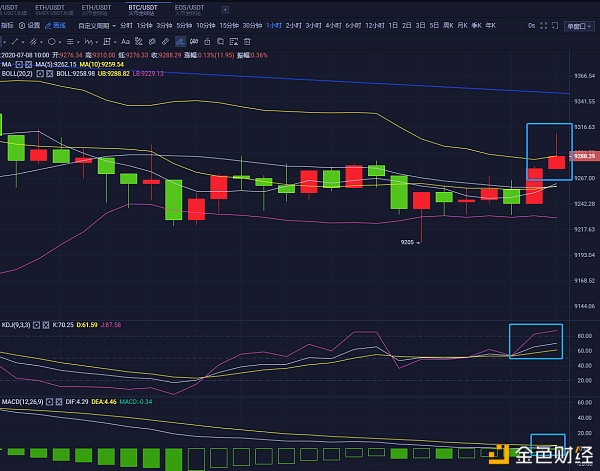Select the 1小时 timeframe
Screen dimensions: 600x471
click(273, 23)
